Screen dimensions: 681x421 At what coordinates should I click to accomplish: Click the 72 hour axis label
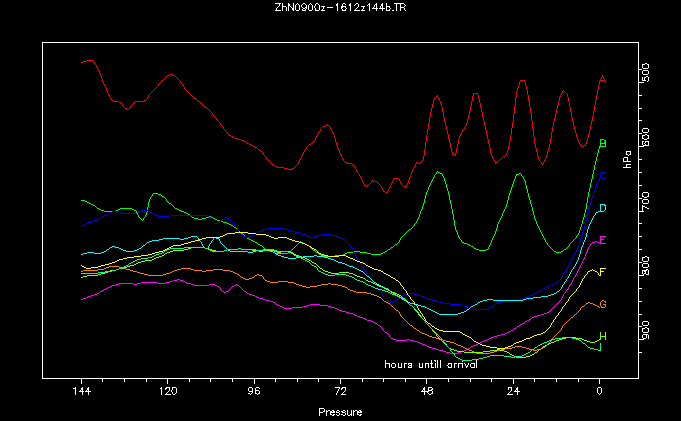click(x=340, y=391)
